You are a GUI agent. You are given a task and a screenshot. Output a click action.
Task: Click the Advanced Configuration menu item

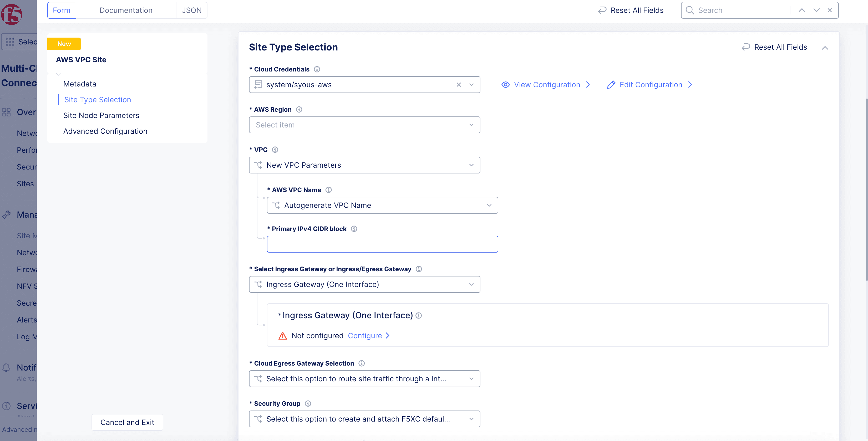pyautogui.click(x=105, y=131)
